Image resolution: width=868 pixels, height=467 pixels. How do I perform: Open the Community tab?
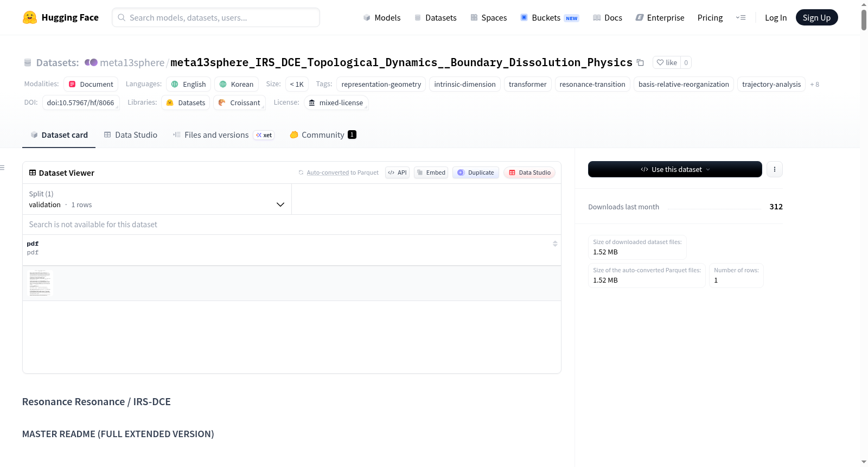pyautogui.click(x=323, y=135)
